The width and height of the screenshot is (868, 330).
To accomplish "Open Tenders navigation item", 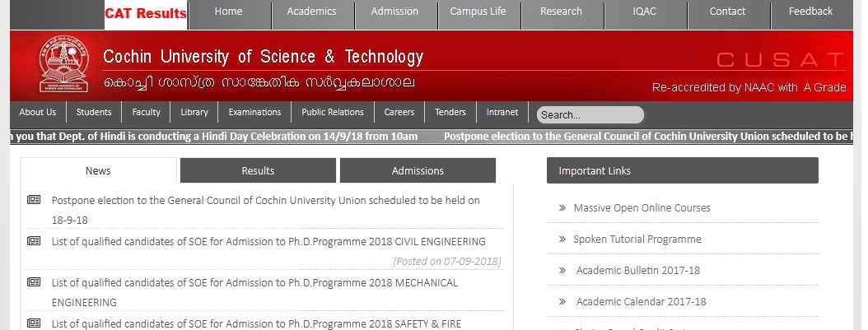I will (450, 112).
